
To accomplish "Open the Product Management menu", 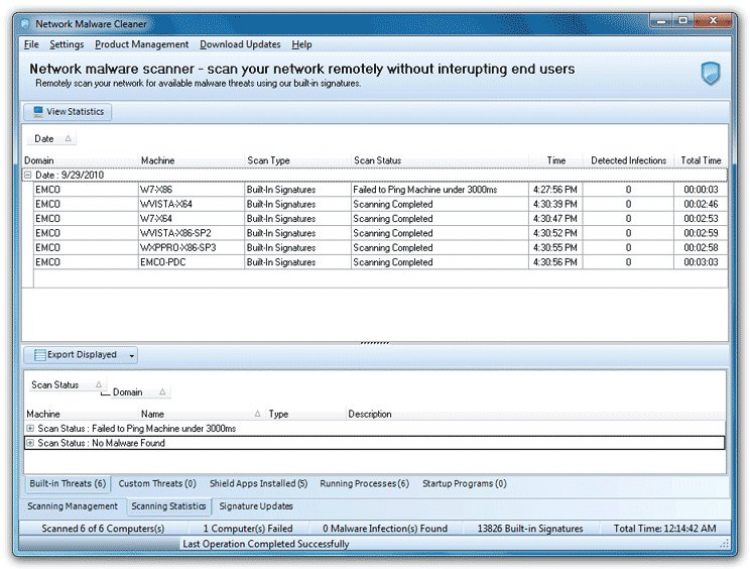I will [141, 45].
